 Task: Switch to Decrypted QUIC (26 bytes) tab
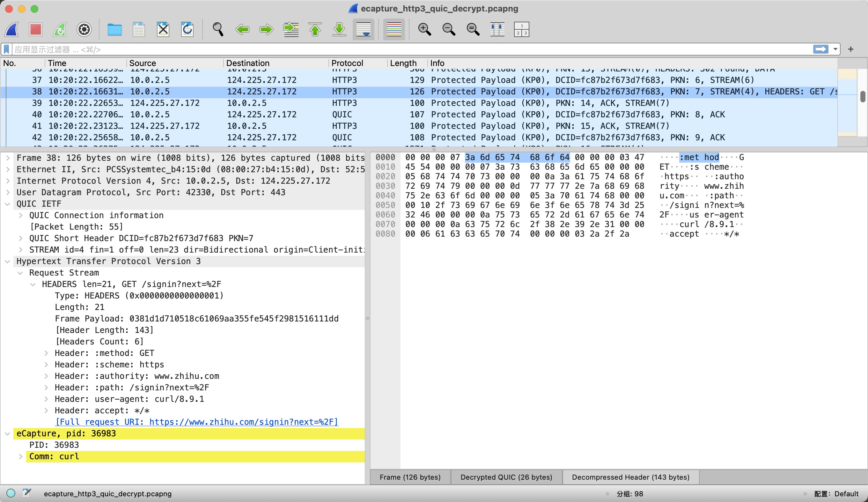tap(506, 477)
